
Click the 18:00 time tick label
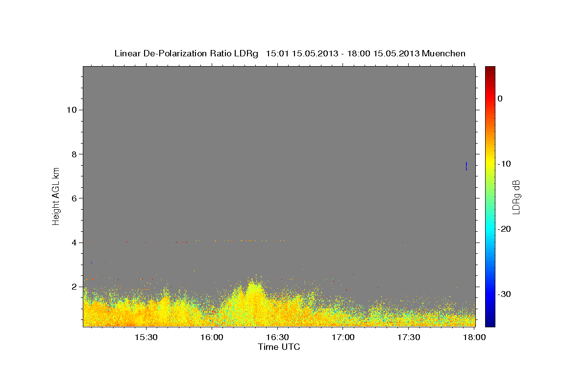tap(474, 338)
